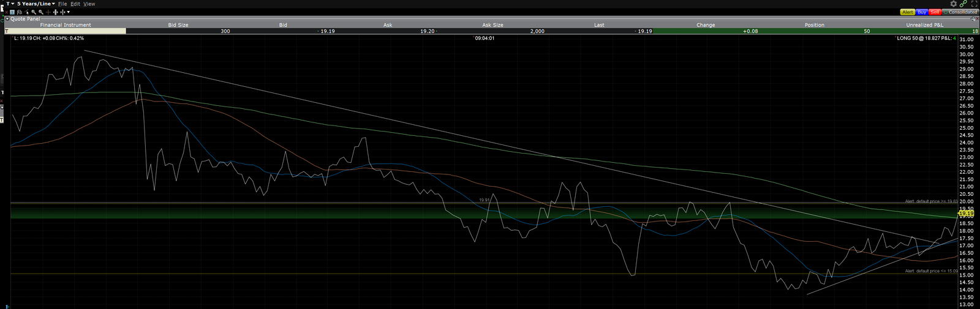Enable the orange crosshair tool

[48, 12]
